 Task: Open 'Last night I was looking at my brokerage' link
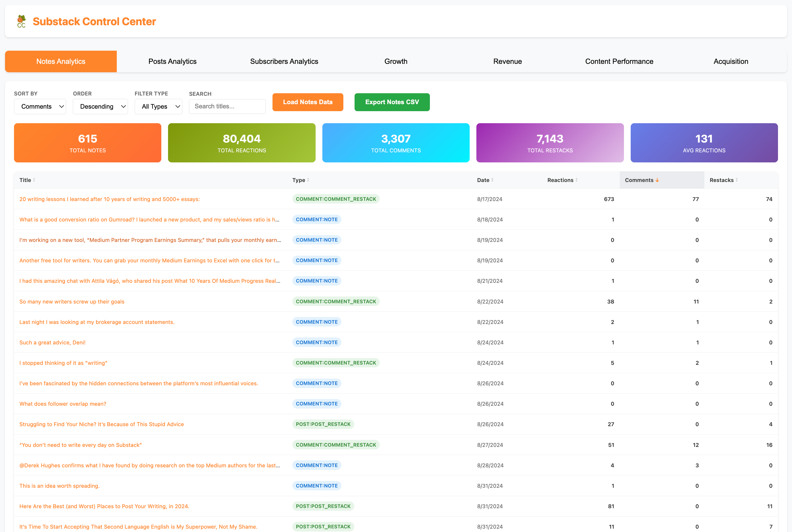tap(97, 322)
